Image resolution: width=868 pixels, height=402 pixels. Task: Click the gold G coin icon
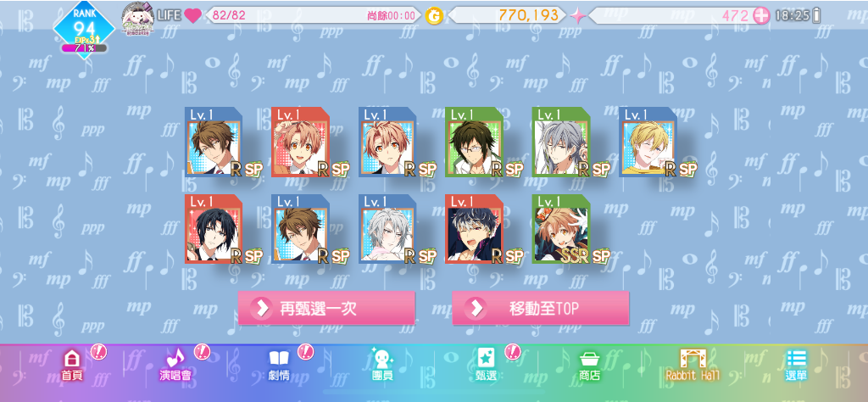(435, 16)
